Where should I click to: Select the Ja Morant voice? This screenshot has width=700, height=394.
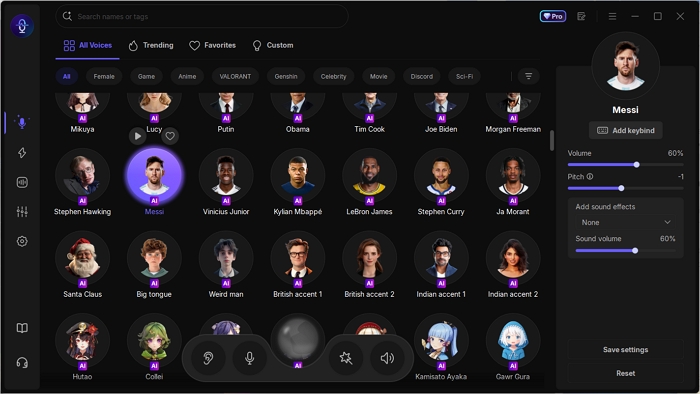513,182
